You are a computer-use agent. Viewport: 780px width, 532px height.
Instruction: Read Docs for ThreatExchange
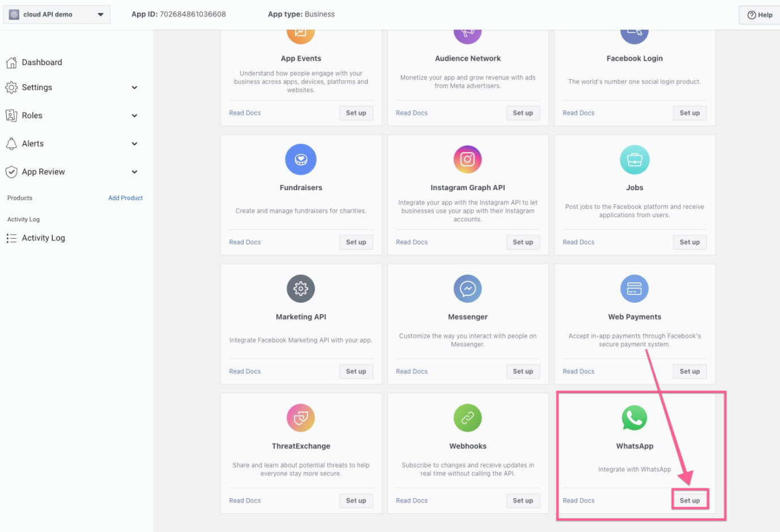click(x=245, y=500)
